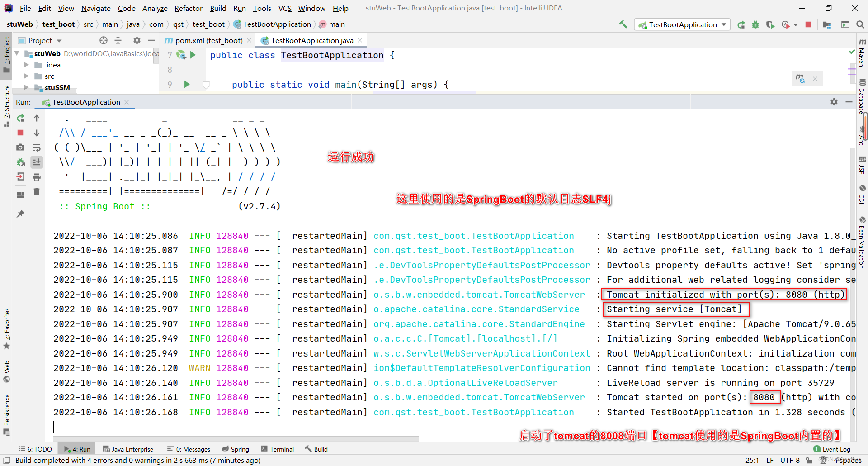Image resolution: width=868 pixels, height=466 pixels.
Task: Go down the stack trace arrow
Action: tap(37, 133)
